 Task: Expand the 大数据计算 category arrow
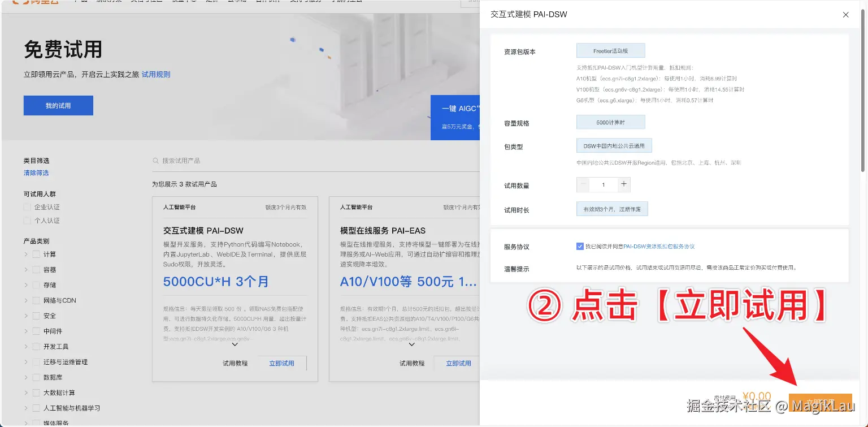click(26, 393)
